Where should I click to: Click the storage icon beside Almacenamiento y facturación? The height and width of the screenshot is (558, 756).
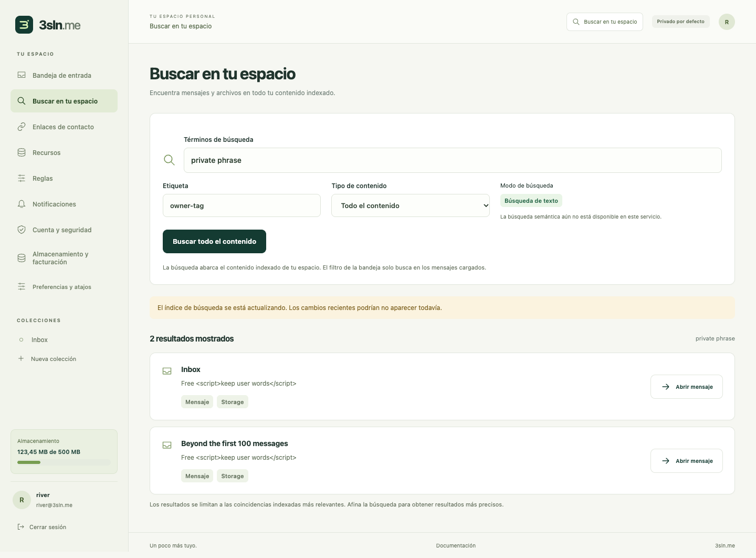(x=22, y=258)
